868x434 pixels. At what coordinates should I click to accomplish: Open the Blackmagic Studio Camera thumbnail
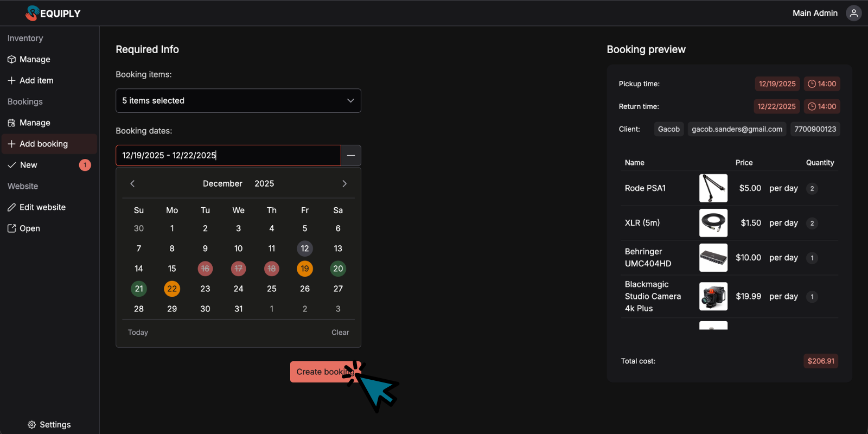click(713, 296)
